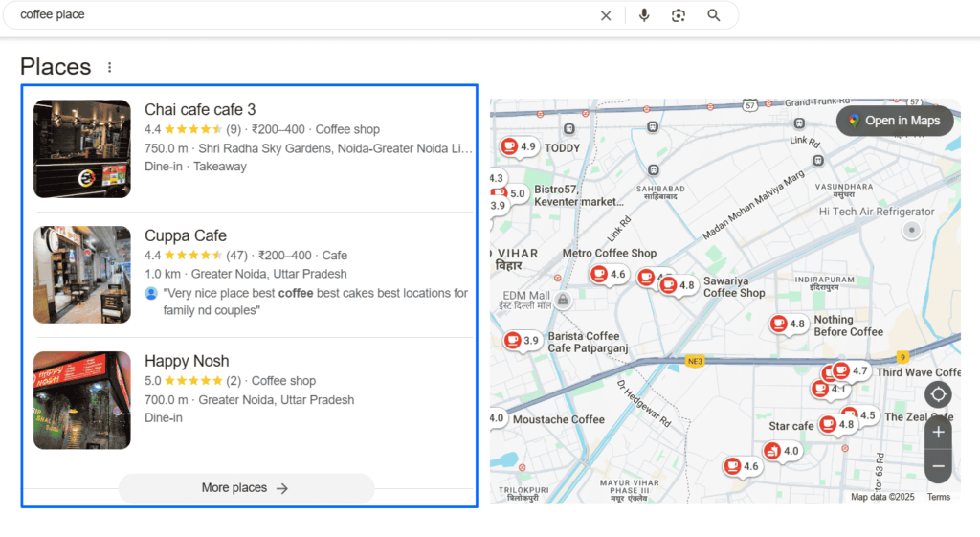This screenshot has width=980, height=537.
Task: Select TODDY 4.9 map pin
Action: [519, 146]
